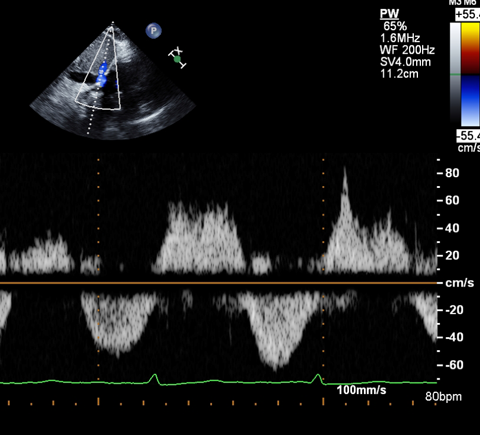Click the red-yellow color scale bar

[470, 49]
